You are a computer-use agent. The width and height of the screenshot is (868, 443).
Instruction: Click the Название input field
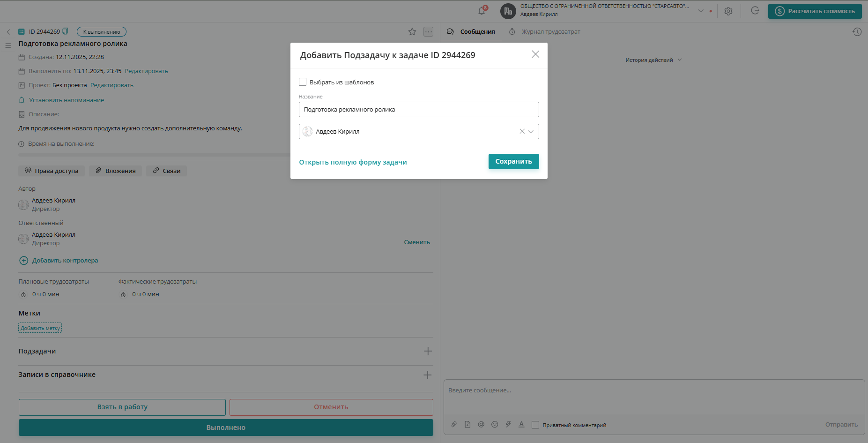[x=419, y=110]
